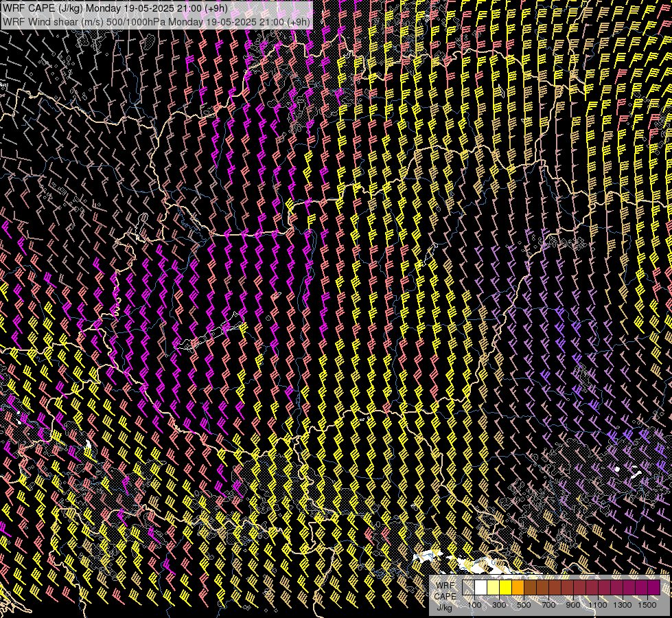This screenshot has width=672, height=618.
Task: Click the CAPE label in the legend
Action: 445,596
